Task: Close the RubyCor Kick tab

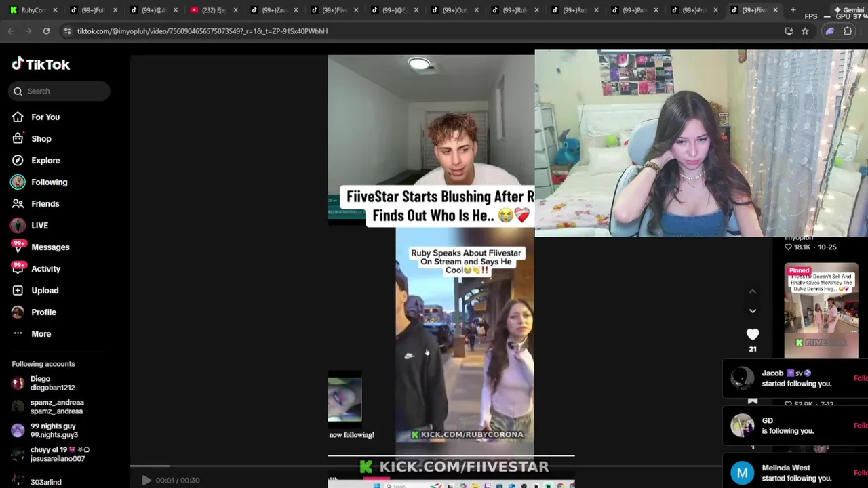Action: pyautogui.click(x=55, y=10)
